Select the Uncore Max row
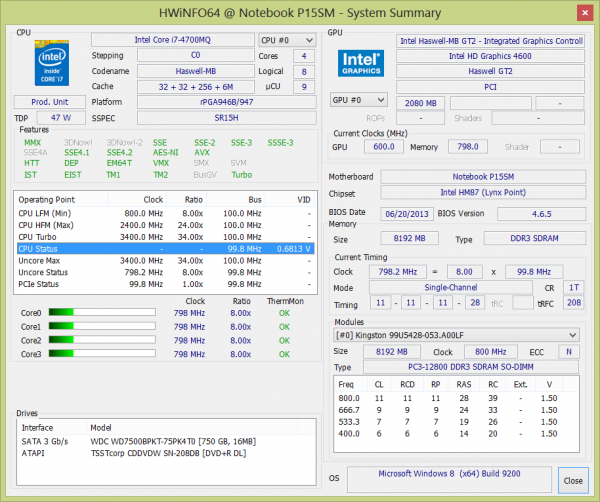 (166, 261)
